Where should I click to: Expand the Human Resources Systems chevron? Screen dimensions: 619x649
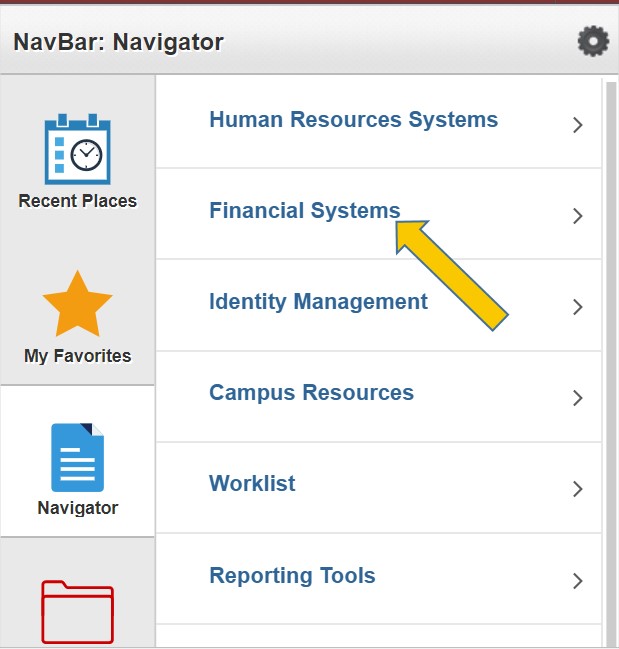click(578, 125)
